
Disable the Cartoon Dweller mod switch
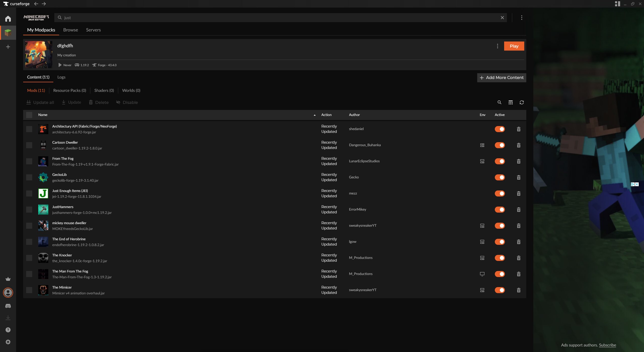[x=500, y=145]
